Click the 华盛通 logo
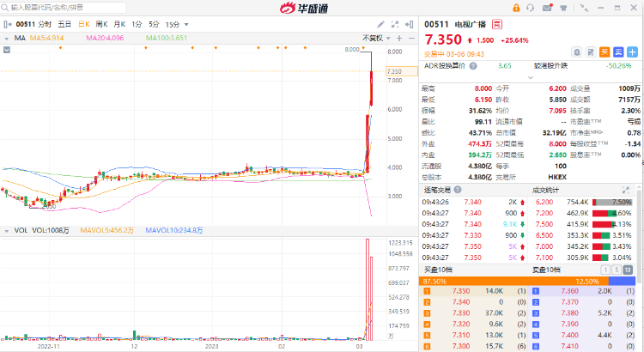The height and width of the screenshot is (352, 644). coord(304,8)
